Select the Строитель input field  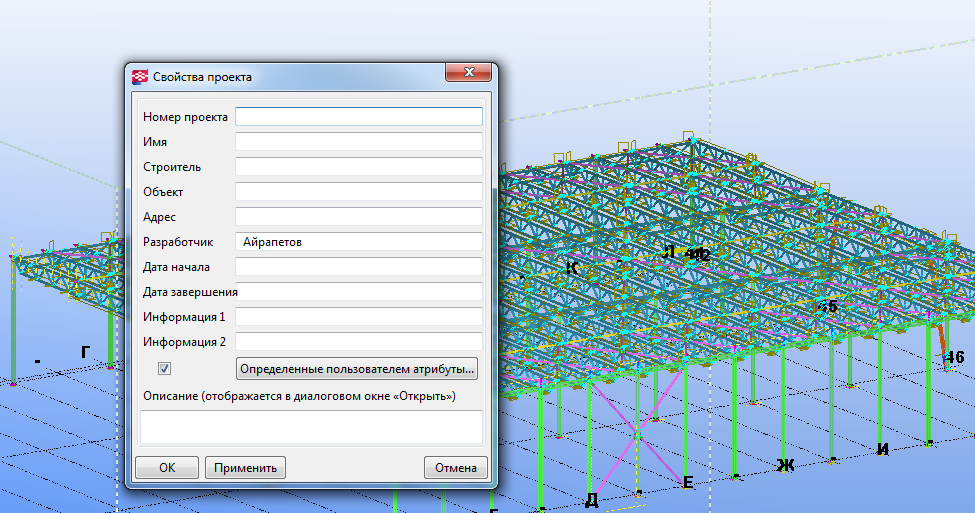(x=358, y=167)
